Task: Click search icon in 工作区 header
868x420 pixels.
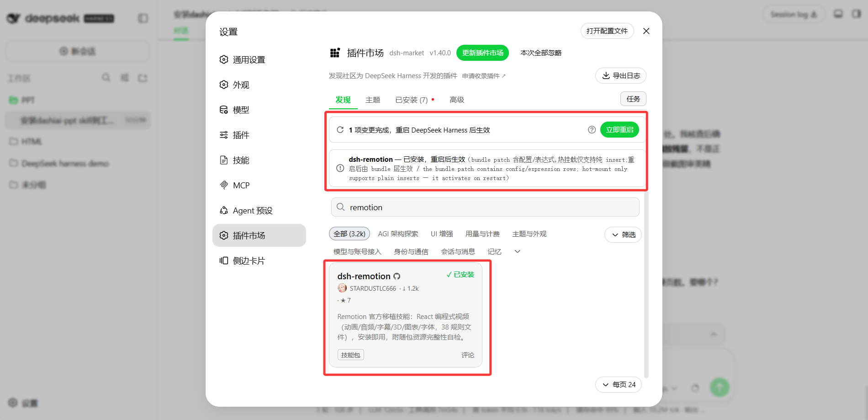Action: point(106,78)
